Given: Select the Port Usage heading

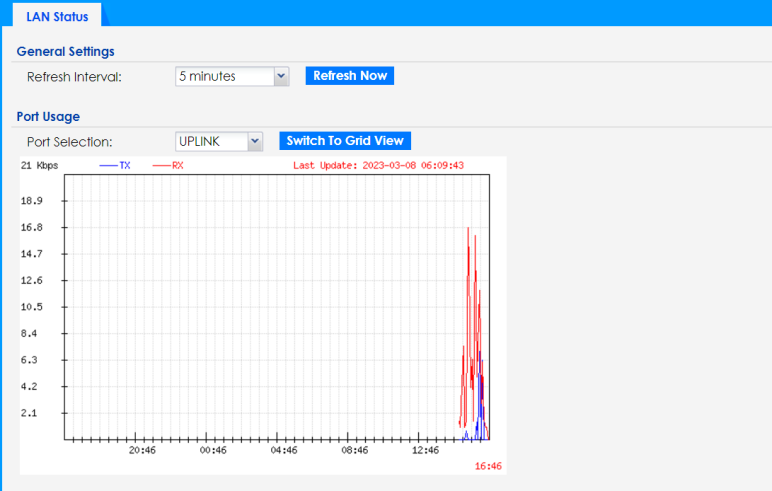Looking at the screenshot, I should click(48, 116).
